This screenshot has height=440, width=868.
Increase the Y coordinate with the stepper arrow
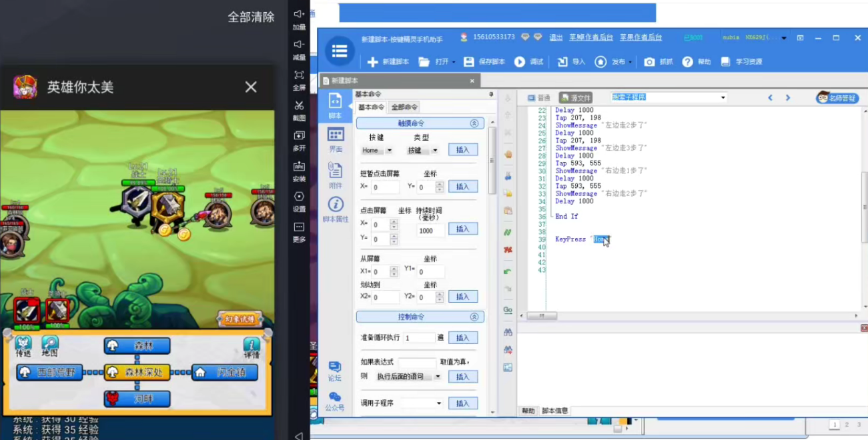pos(440,184)
